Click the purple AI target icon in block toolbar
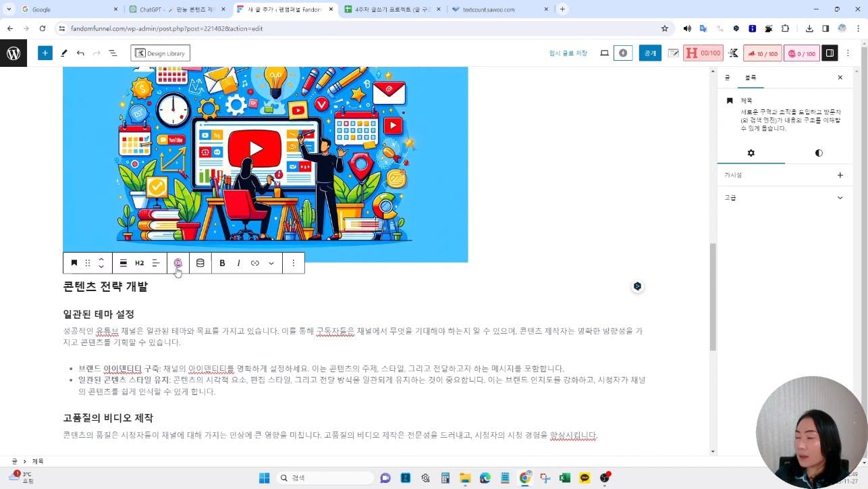Viewport: 868px width, 489px height. 178,263
